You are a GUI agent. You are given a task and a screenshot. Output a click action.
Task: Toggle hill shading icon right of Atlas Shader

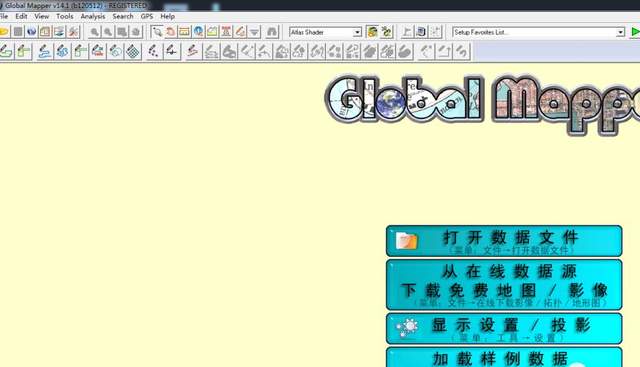click(x=372, y=32)
